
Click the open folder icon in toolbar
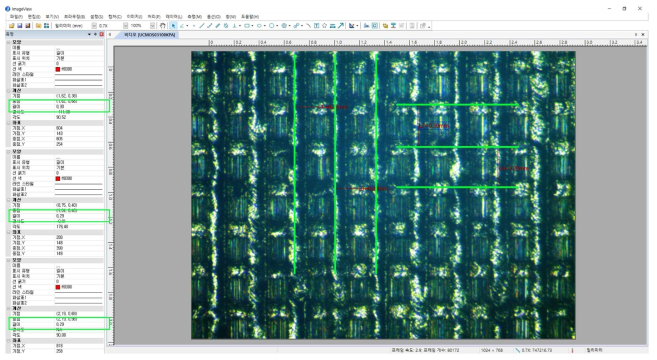coord(11,26)
